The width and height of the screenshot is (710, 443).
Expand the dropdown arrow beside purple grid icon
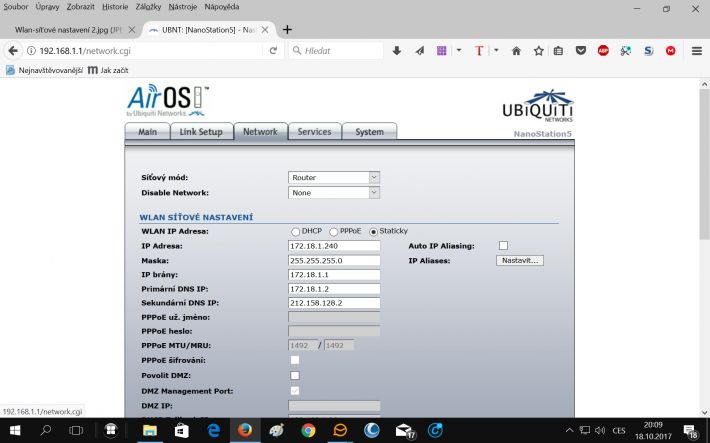pos(459,50)
